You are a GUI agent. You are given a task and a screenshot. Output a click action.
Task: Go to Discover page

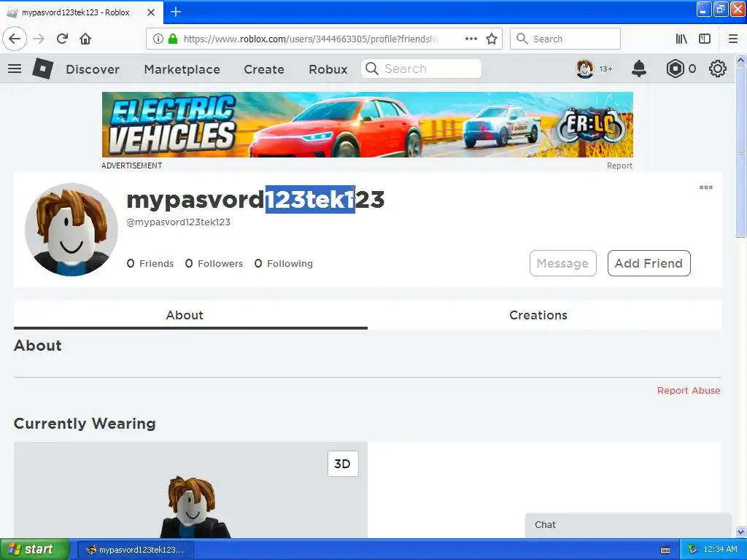tap(93, 69)
